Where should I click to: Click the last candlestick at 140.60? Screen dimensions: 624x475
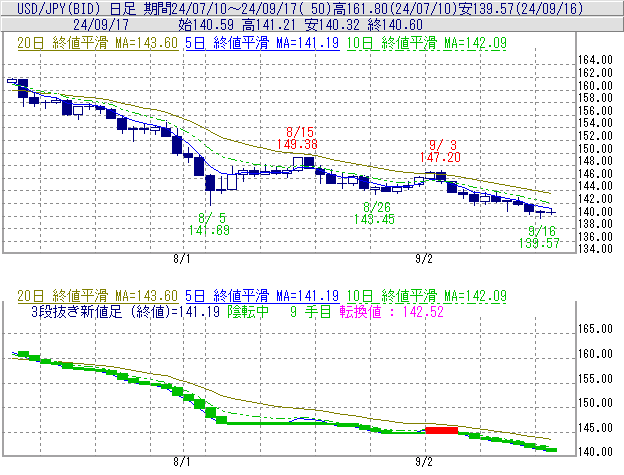[551, 212]
